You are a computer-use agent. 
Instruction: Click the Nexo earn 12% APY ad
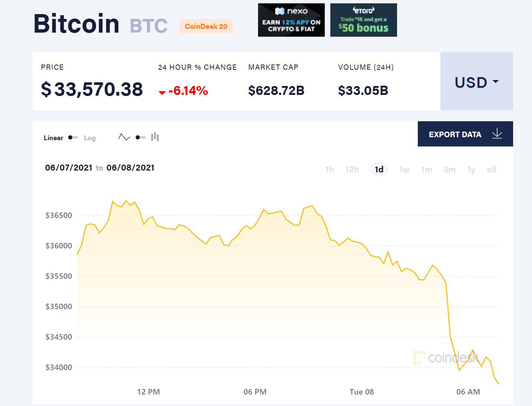(291, 20)
